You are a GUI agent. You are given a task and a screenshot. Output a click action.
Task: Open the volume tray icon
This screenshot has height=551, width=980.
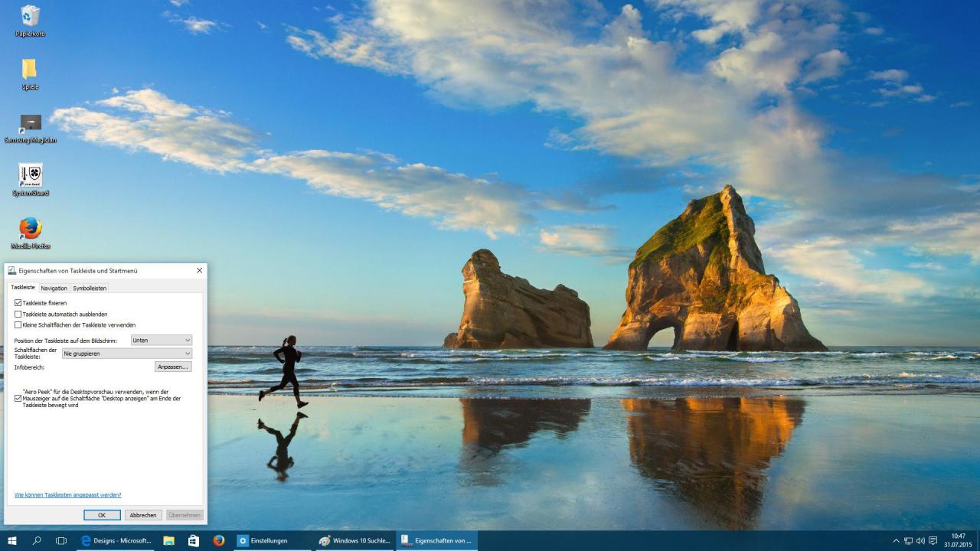[920, 540]
